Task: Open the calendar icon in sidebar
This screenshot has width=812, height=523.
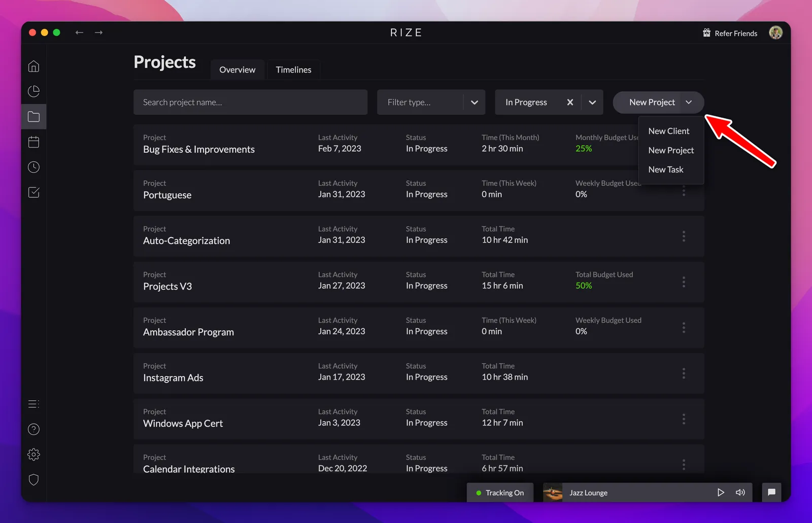Action: coord(33,142)
